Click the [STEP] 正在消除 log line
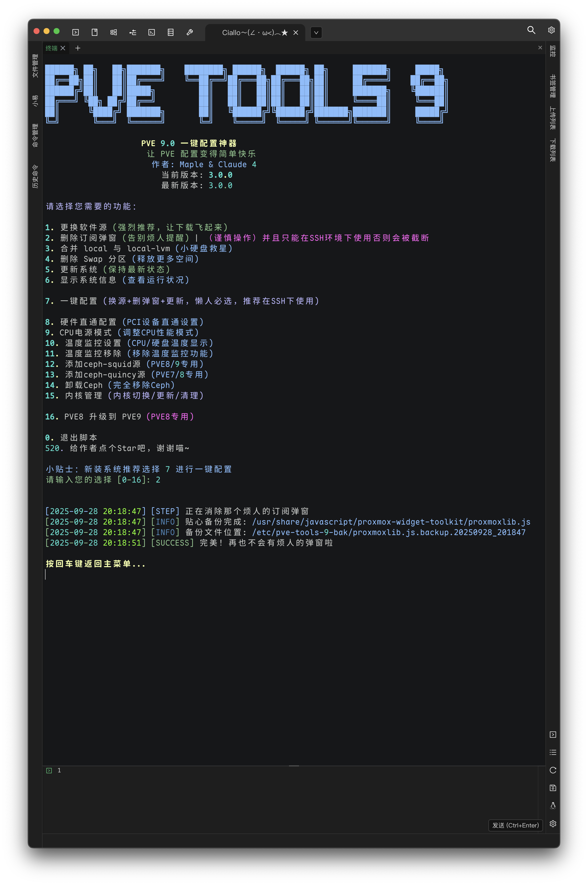This screenshot has width=588, height=885. click(177, 512)
